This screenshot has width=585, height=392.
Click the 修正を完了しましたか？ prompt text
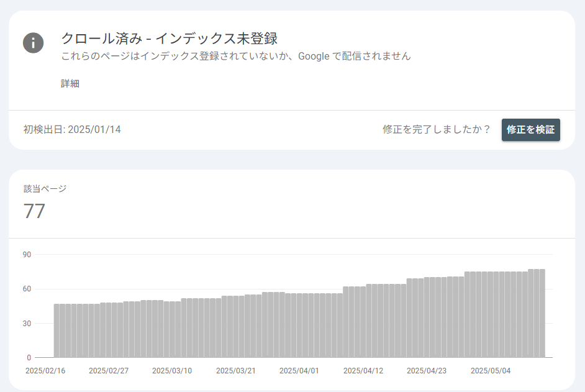pos(437,130)
